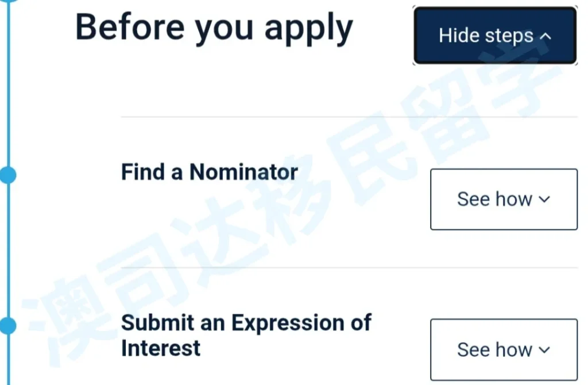Click the up chevron in Hide steps
Screen dimensions: 588x385
click(546, 36)
